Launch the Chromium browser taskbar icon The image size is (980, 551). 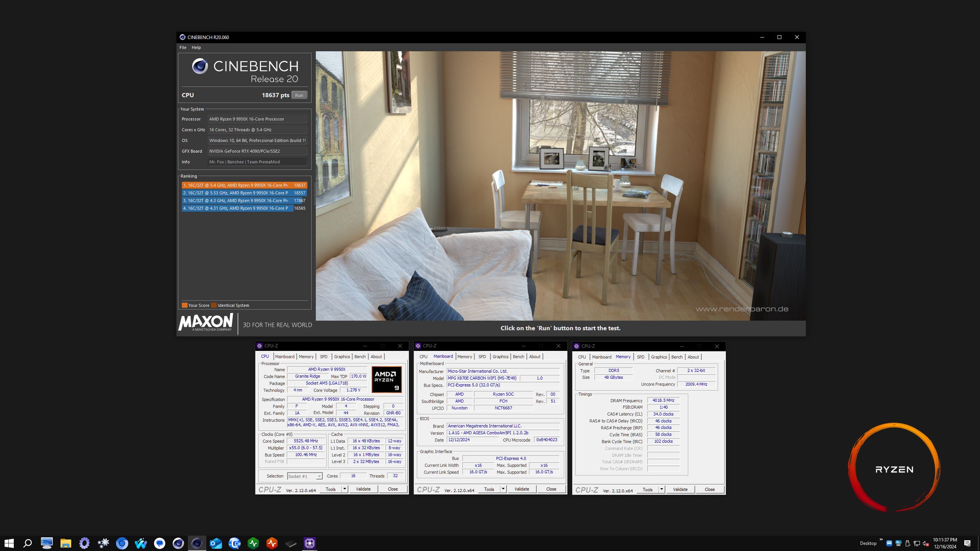[122, 543]
